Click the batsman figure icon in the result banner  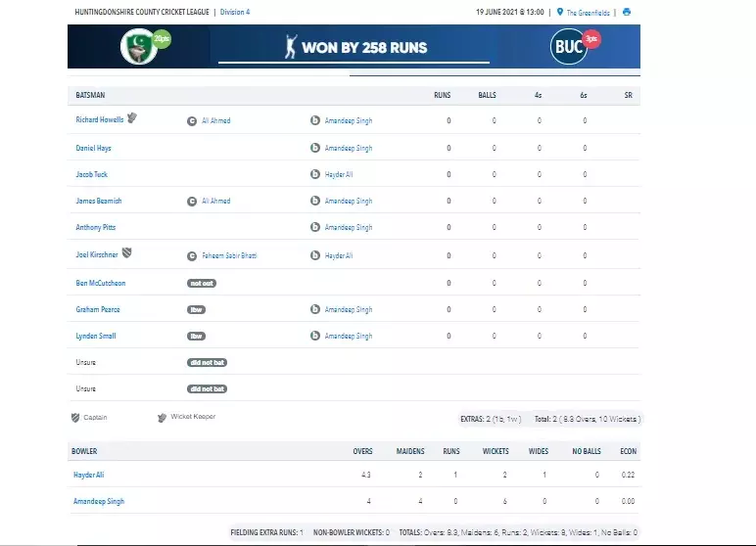289,46
